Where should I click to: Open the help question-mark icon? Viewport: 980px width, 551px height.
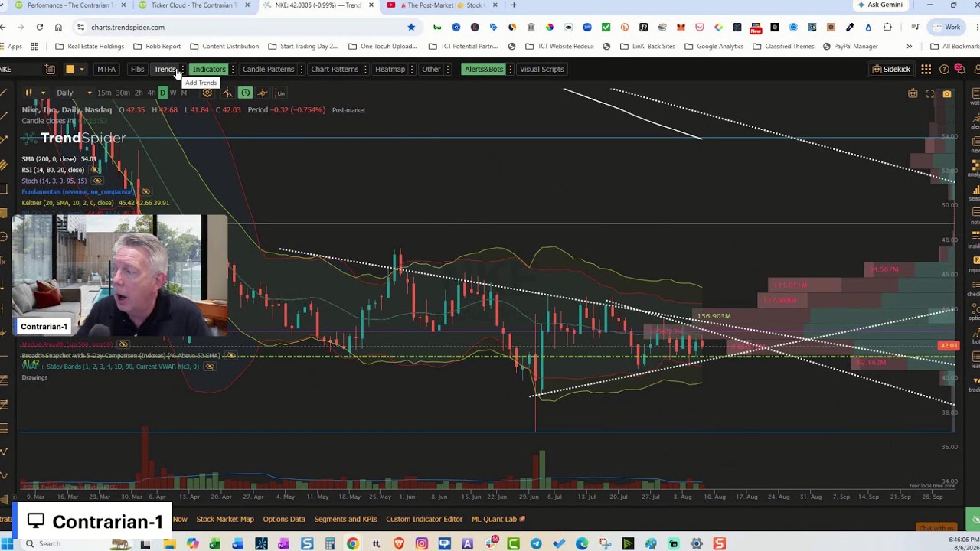[x=944, y=69]
